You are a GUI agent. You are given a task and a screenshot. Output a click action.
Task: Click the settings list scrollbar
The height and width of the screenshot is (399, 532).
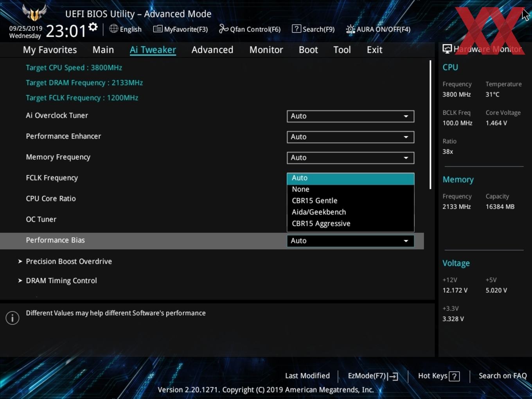[x=430, y=125]
